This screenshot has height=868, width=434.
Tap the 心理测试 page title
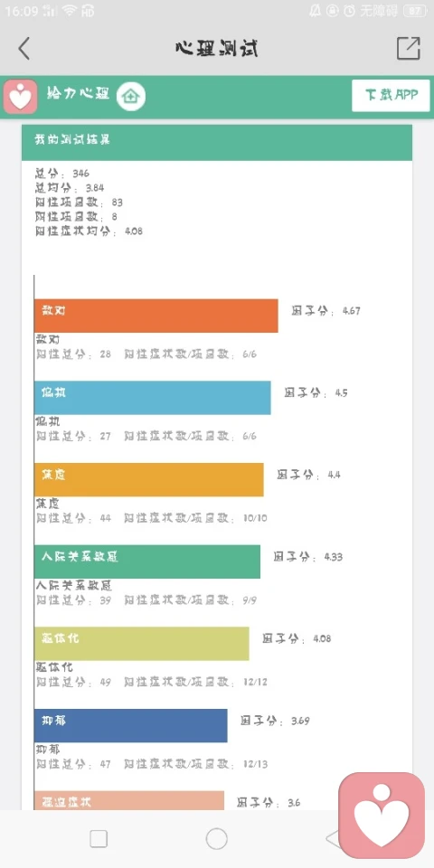(217, 49)
